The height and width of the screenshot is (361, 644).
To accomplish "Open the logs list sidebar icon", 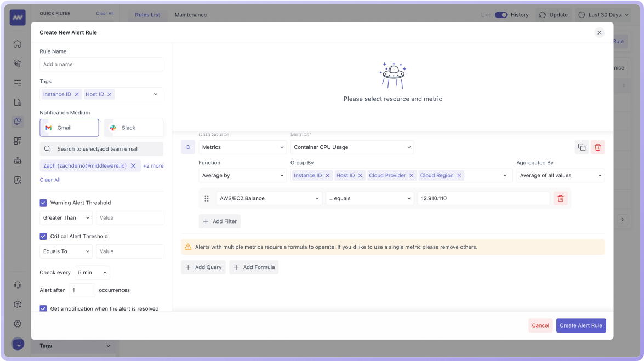I will 18,83.
